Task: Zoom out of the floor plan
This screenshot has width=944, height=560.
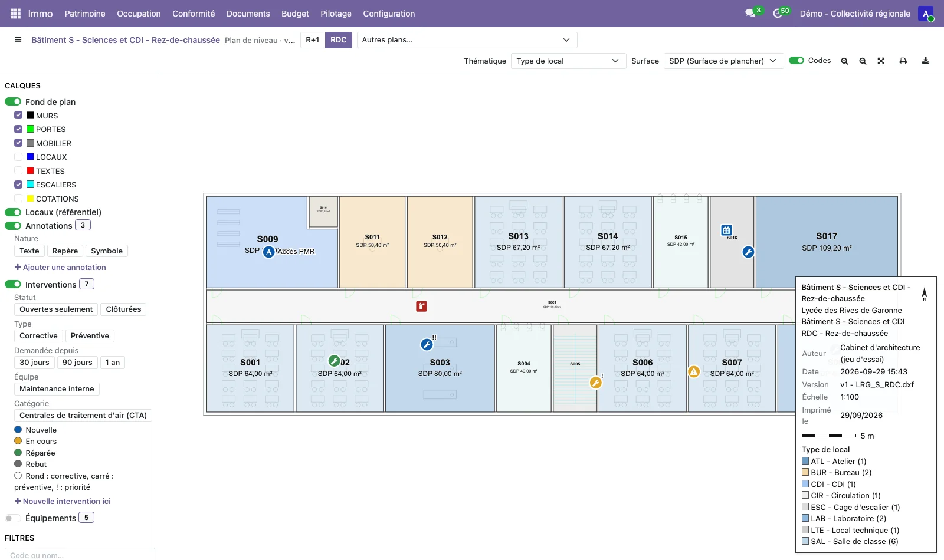Action: 863,61
